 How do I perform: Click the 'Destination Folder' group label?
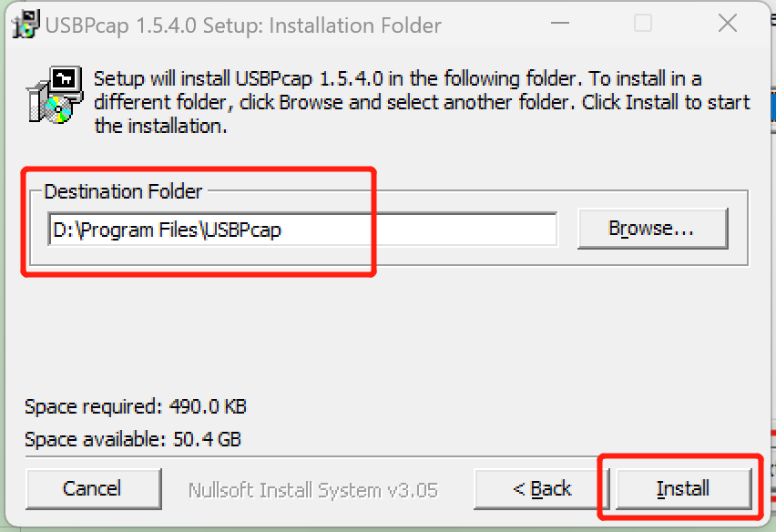click(124, 191)
